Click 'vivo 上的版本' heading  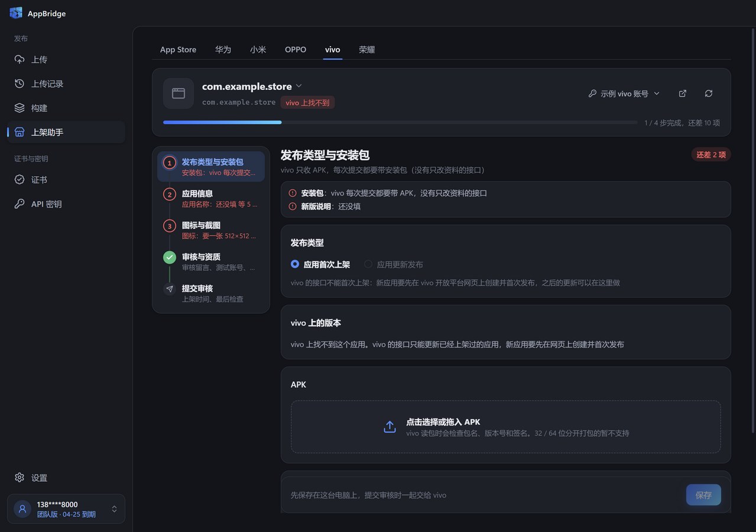[x=316, y=323]
